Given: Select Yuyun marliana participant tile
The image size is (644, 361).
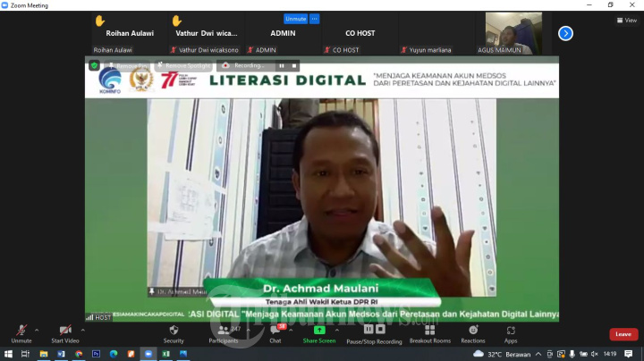Looking at the screenshot, I should click(x=437, y=34).
